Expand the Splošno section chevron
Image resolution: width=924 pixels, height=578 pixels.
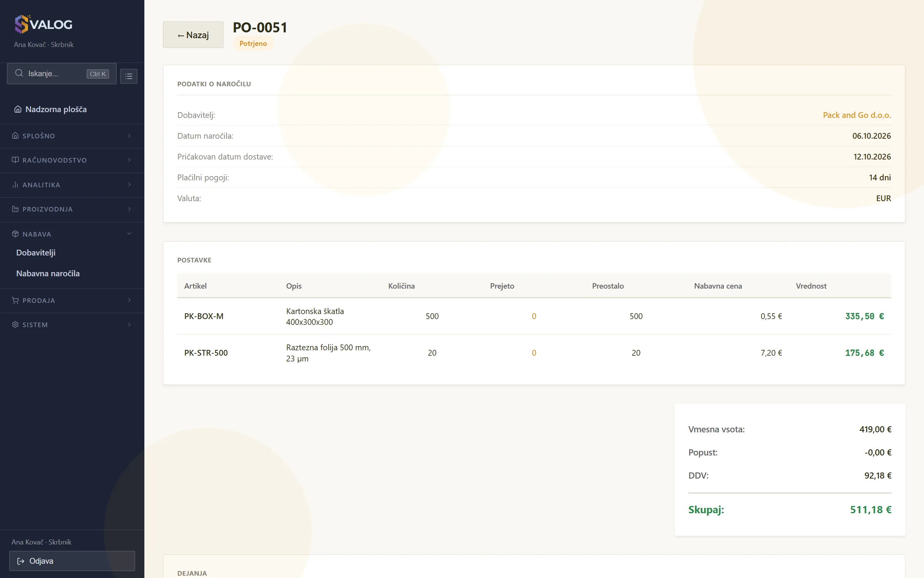click(x=129, y=136)
